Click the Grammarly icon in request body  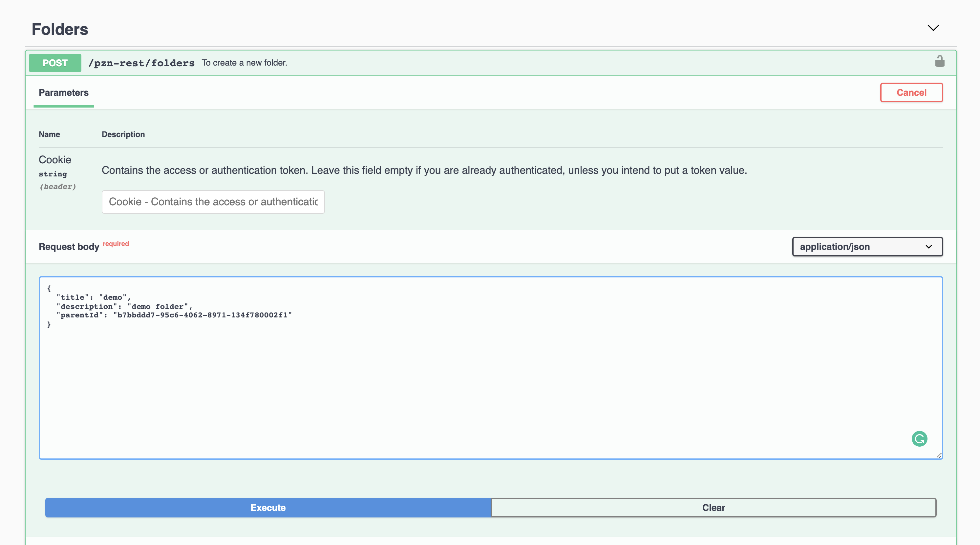pyautogui.click(x=919, y=439)
